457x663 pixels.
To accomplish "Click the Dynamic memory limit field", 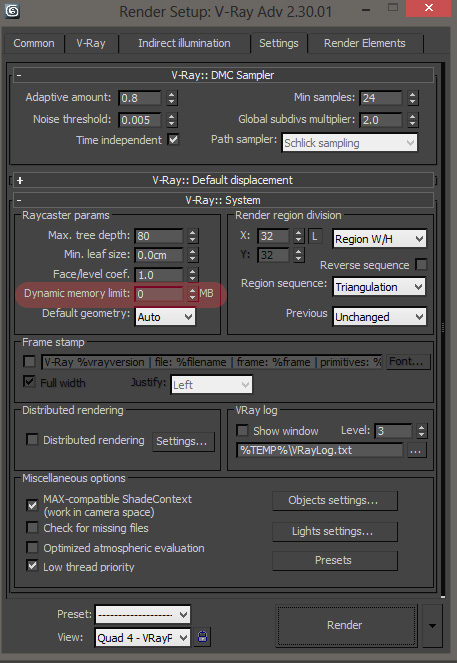I will [x=159, y=294].
